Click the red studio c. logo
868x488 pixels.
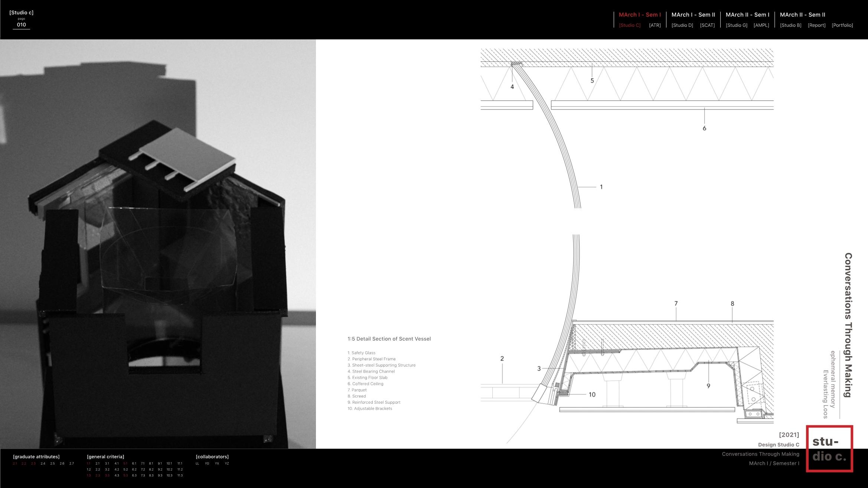[829, 449]
